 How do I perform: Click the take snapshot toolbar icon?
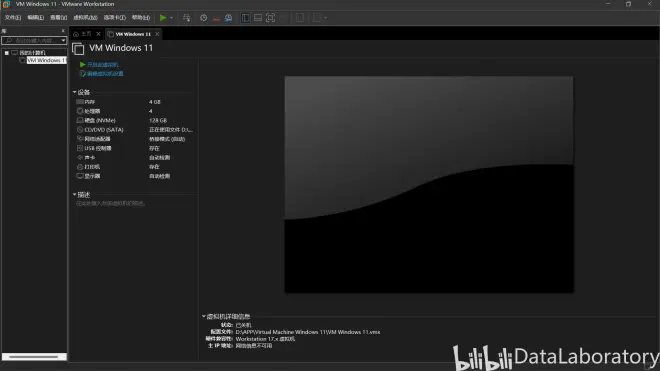(x=203, y=18)
